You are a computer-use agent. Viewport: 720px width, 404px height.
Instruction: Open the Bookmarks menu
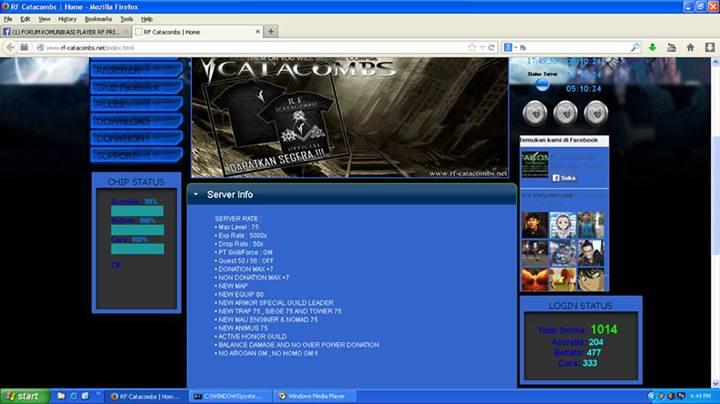98,19
